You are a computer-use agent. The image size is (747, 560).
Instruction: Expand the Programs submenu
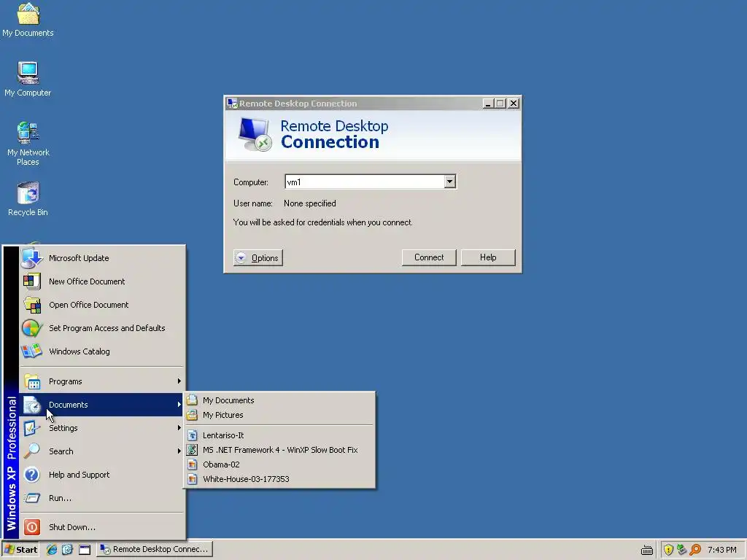102,381
